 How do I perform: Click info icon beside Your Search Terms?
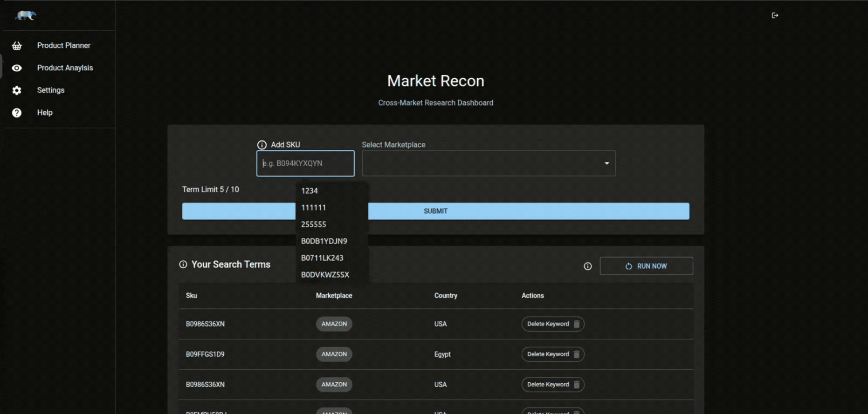183,265
